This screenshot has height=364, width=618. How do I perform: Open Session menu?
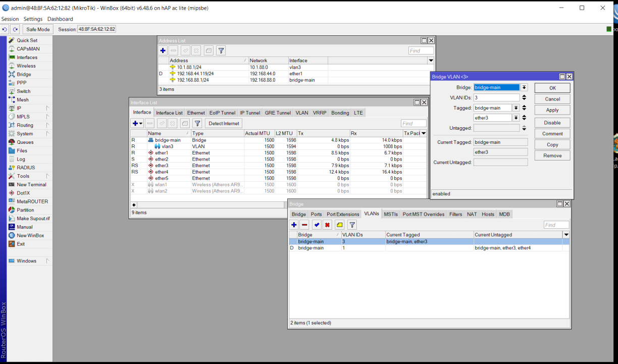(10, 19)
